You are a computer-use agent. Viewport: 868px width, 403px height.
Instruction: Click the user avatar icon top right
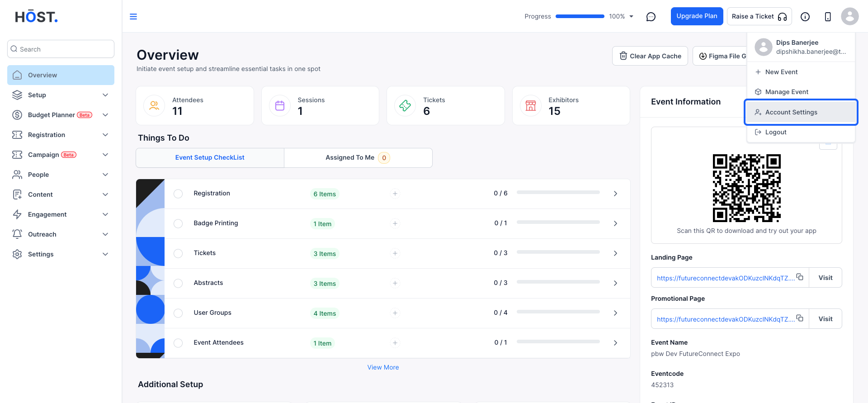coord(850,16)
